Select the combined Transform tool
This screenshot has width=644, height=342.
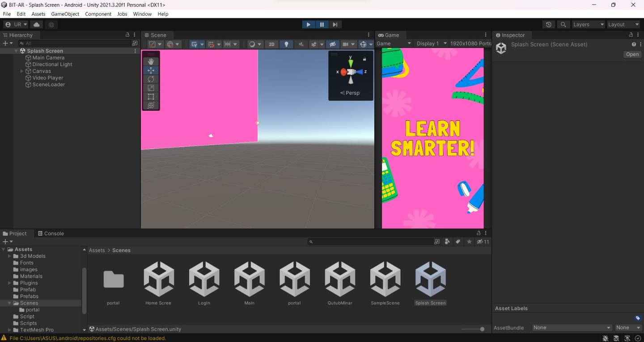[x=151, y=105]
